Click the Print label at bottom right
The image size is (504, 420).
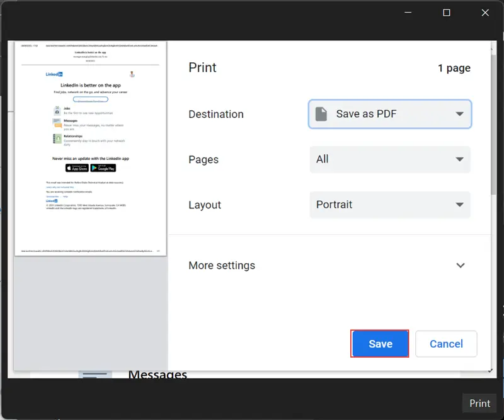click(x=479, y=404)
